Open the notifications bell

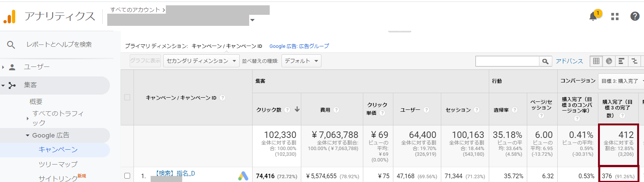[x=593, y=16]
